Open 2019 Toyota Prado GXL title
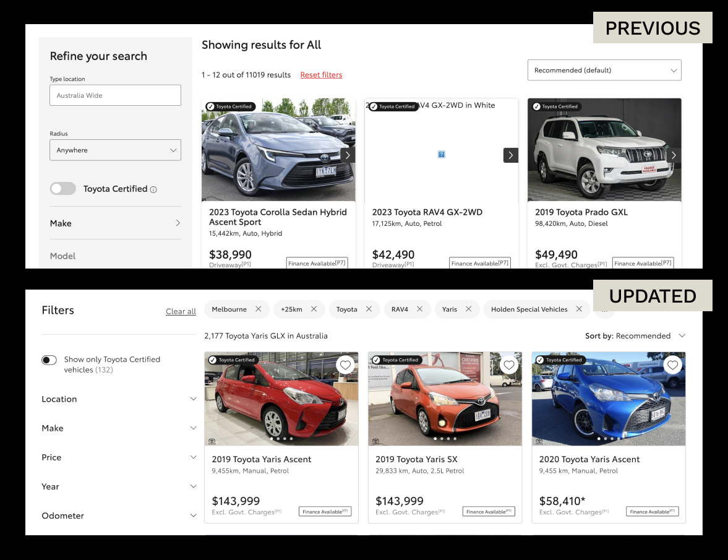This screenshot has height=560, width=728. (x=581, y=212)
